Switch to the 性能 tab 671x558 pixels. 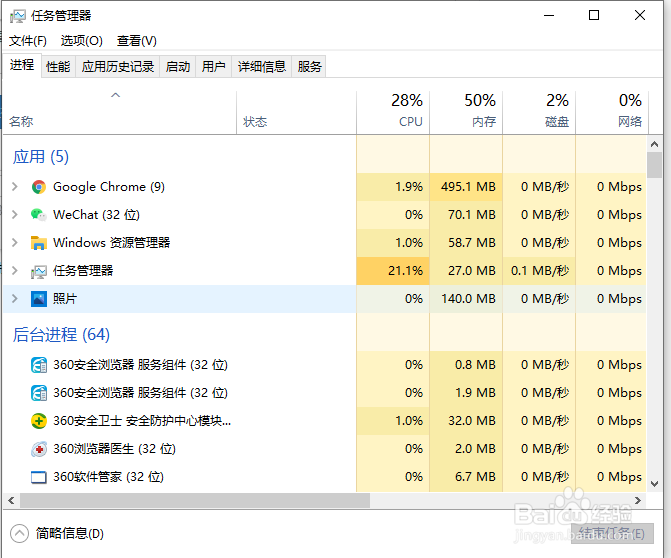[58, 67]
